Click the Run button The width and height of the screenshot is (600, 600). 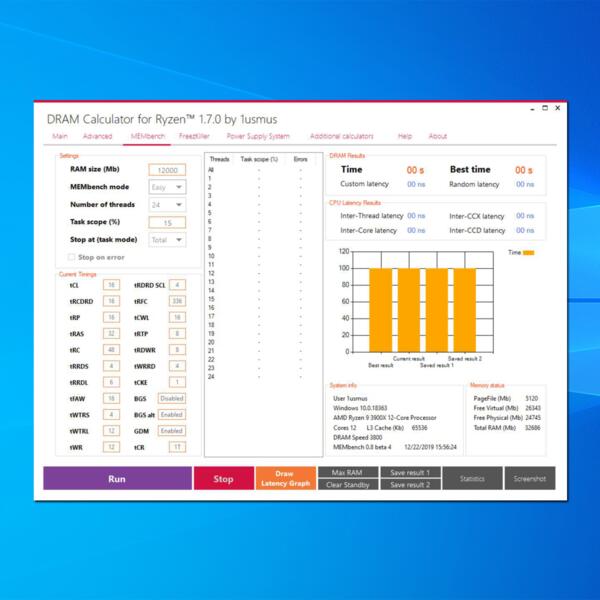117,478
